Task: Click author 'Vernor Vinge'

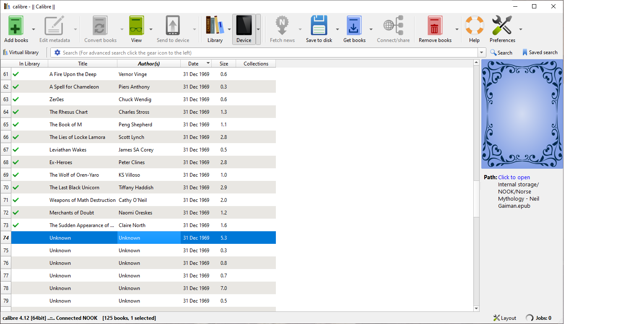Action: 132,74
